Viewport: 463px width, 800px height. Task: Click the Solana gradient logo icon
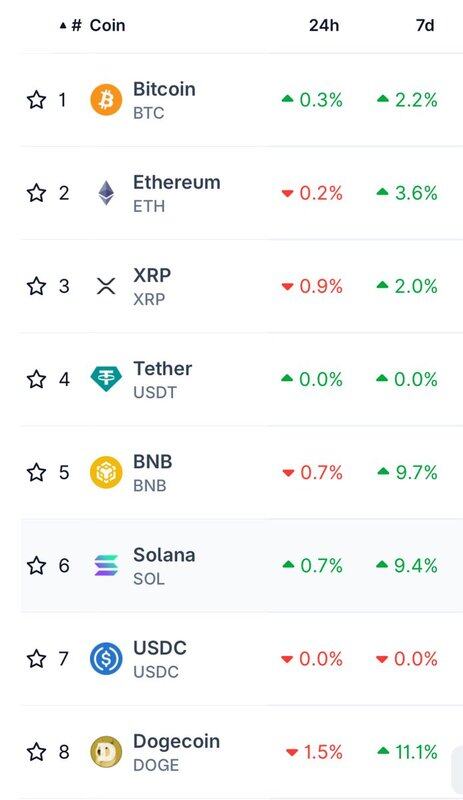[x=106, y=565]
